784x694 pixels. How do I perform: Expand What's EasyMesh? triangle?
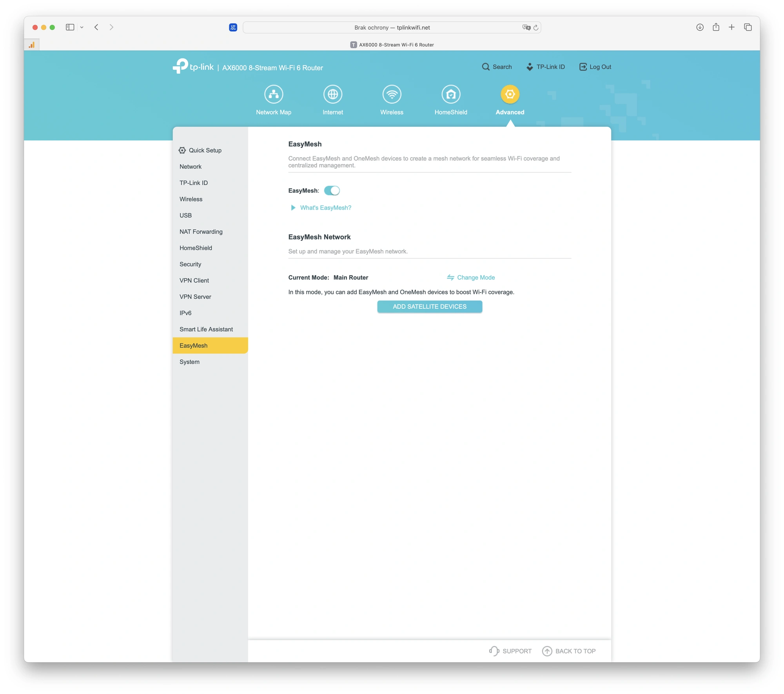pos(293,208)
